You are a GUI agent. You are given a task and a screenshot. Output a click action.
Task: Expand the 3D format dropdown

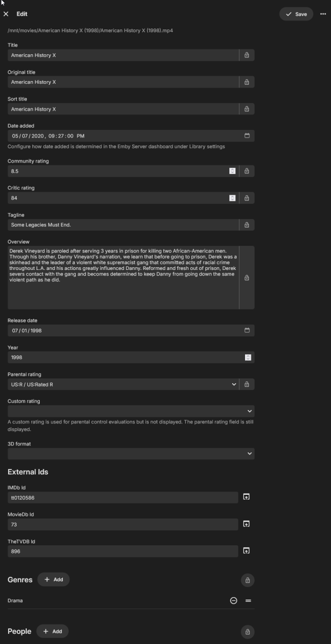(249, 453)
